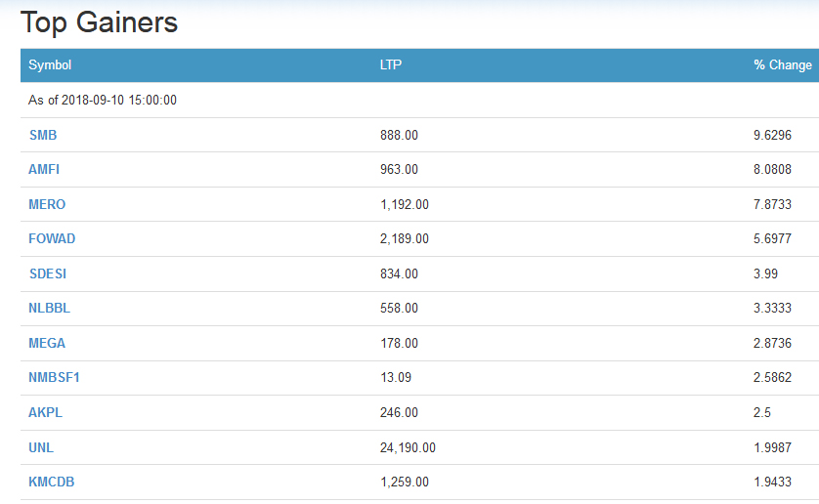Click the AMFI symbol link
819x504 pixels.
point(44,169)
